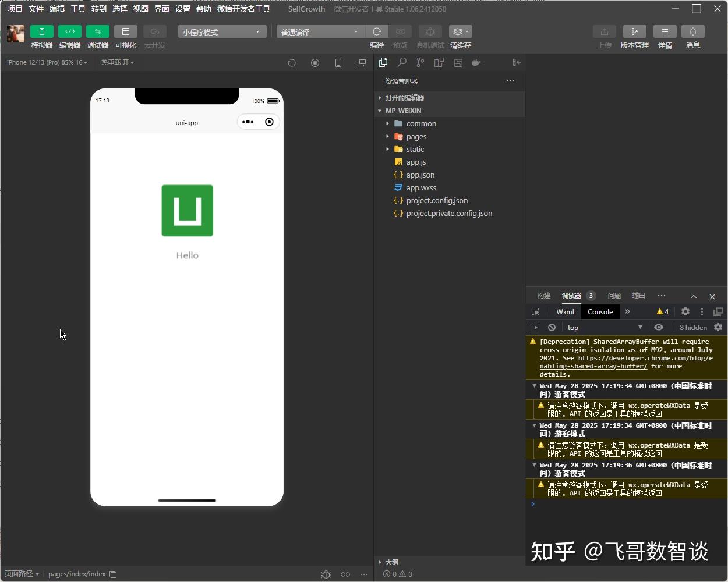Open the 模拟器 (Simulator) panel
The image size is (728, 582).
coord(41,36)
